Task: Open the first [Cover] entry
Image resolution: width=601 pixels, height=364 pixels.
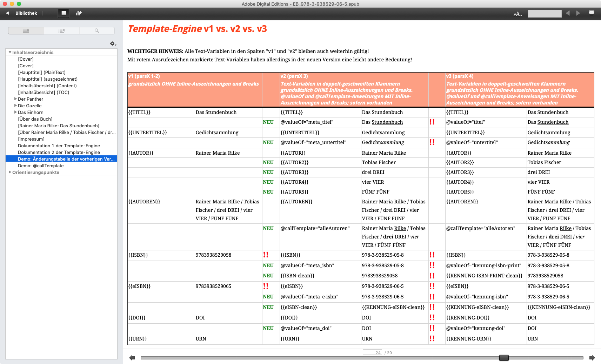Action: pos(26,59)
